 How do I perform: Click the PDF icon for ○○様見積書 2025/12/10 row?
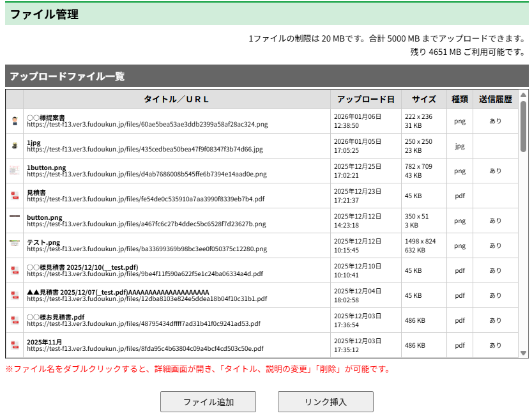click(x=15, y=270)
